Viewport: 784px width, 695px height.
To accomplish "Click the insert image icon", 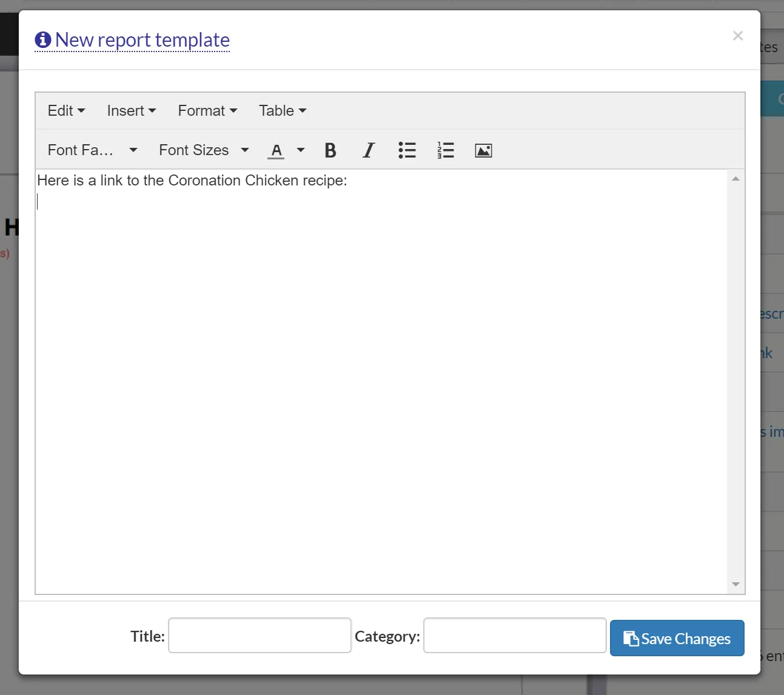I will click(483, 150).
